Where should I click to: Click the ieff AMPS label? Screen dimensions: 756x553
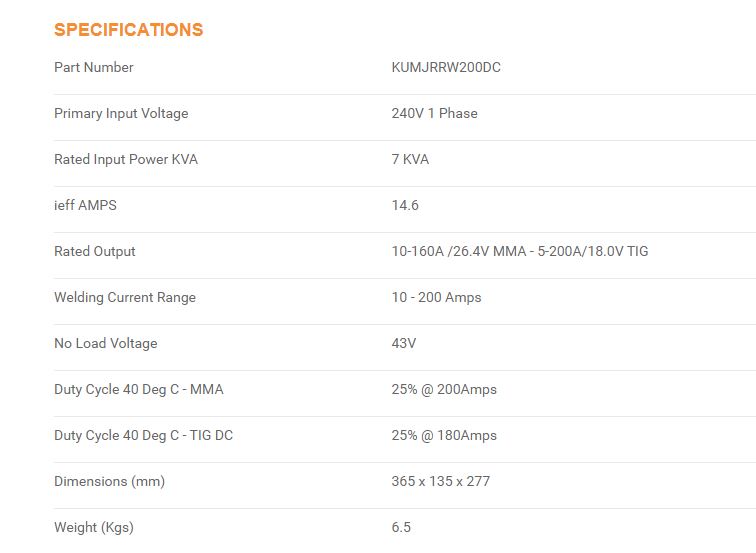85,205
